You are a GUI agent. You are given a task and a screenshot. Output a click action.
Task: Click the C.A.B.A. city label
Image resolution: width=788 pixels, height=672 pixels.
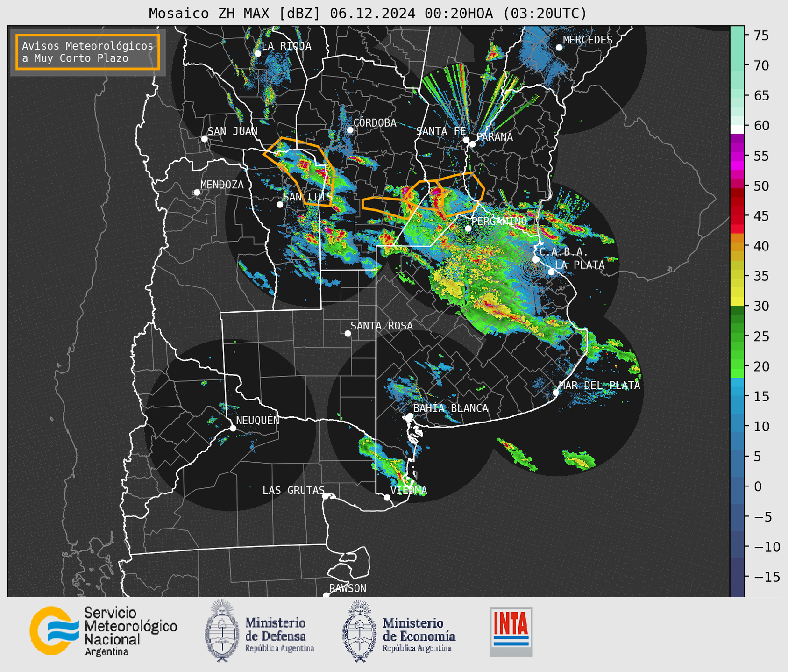point(564,252)
